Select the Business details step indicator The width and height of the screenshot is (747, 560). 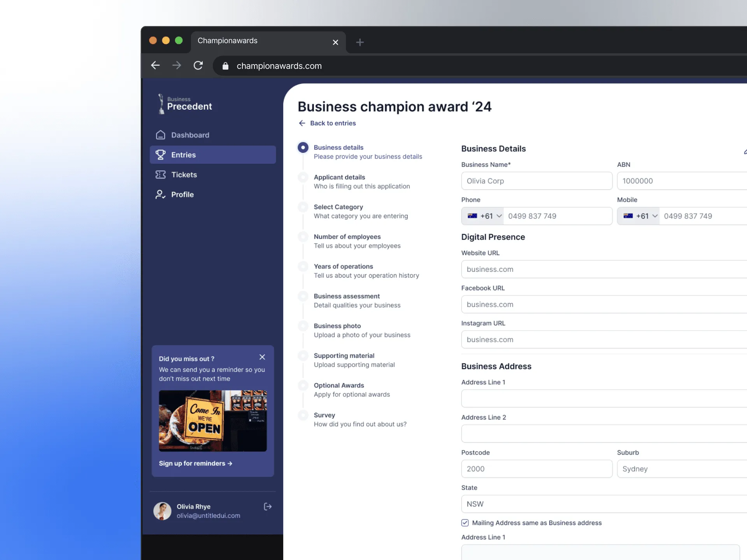point(303,147)
